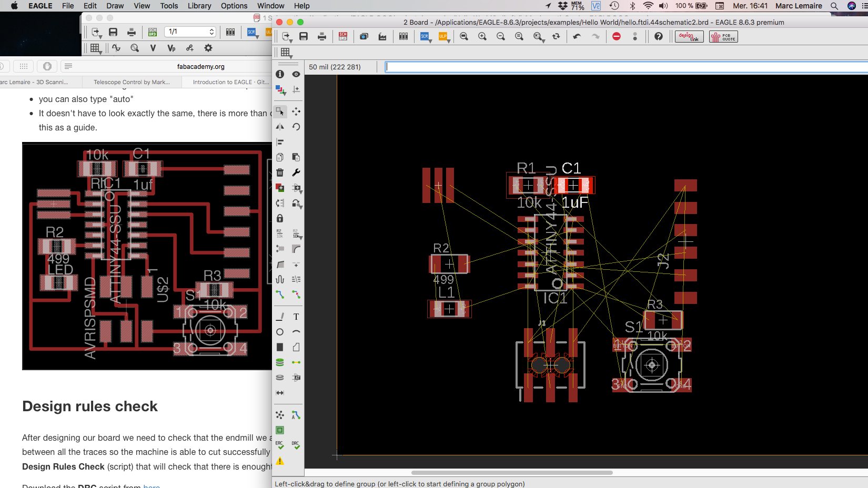Switch to Telescope Control browser tab
The width and height of the screenshot is (868, 488).
(x=132, y=82)
